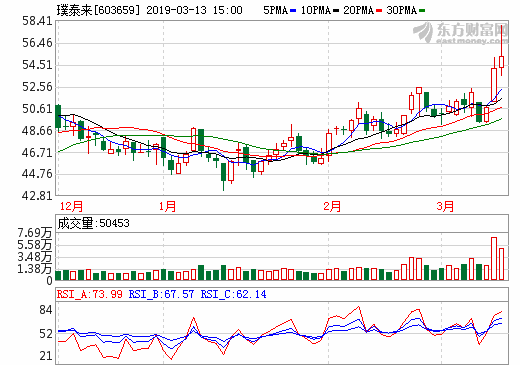Click the tallest red volume bar
This screenshot has width=520, height=365.
pyautogui.click(x=494, y=259)
